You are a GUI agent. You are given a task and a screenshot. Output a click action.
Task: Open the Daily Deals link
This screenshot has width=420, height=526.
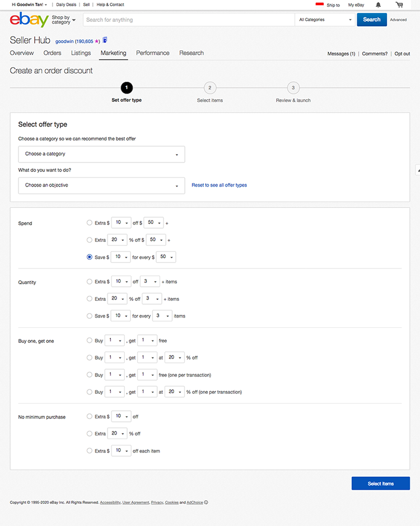pos(66,4)
